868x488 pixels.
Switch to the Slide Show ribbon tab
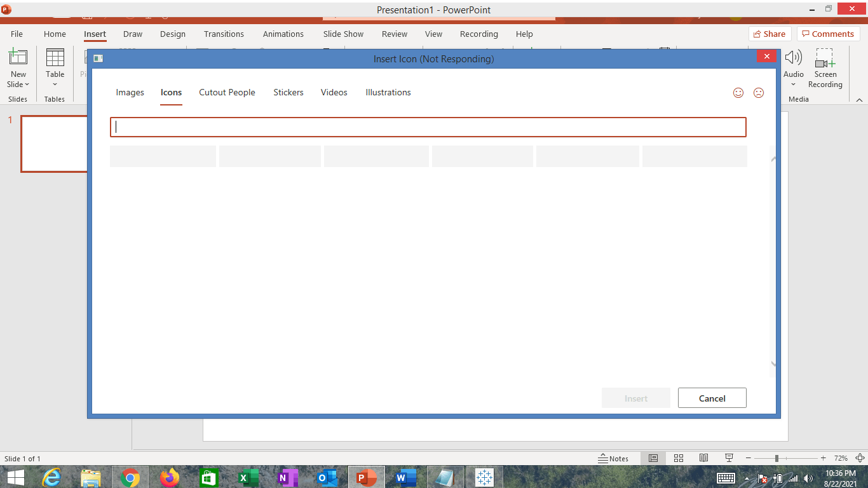click(344, 34)
